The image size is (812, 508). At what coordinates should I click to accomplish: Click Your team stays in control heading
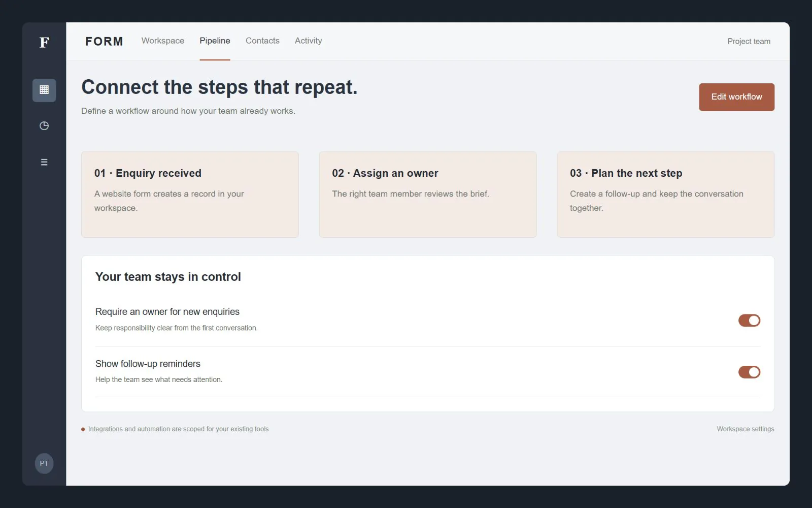[x=168, y=277]
